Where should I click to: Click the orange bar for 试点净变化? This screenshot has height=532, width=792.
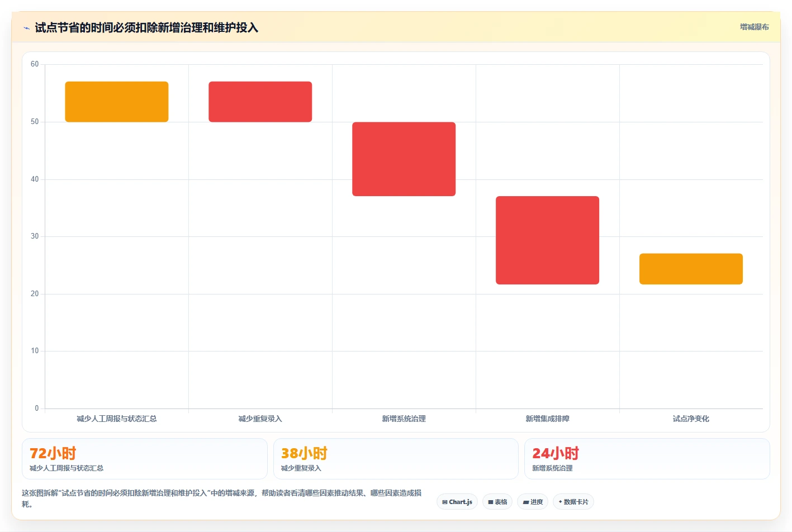(691, 269)
